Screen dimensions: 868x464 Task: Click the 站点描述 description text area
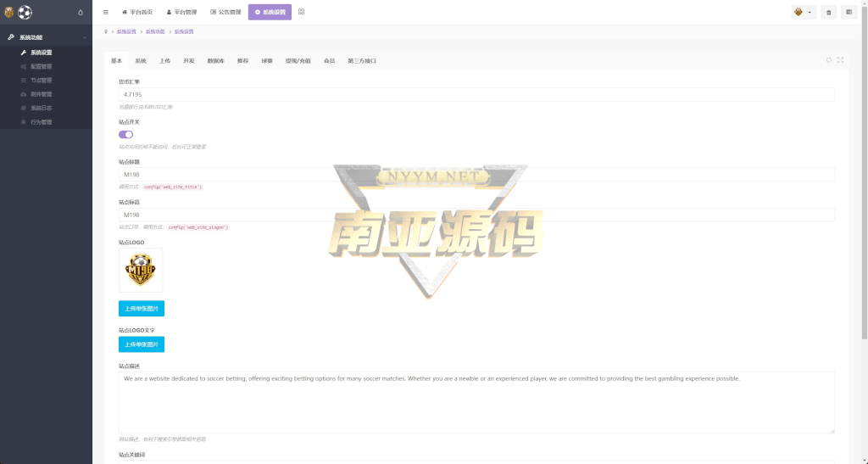[x=476, y=402]
